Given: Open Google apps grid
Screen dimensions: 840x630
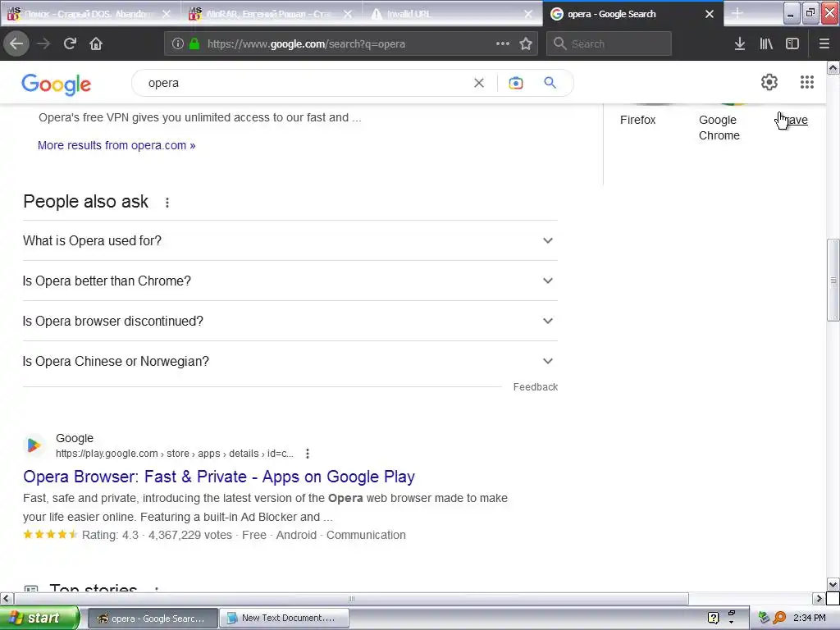Looking at the screenshot, I should [807, 82].
